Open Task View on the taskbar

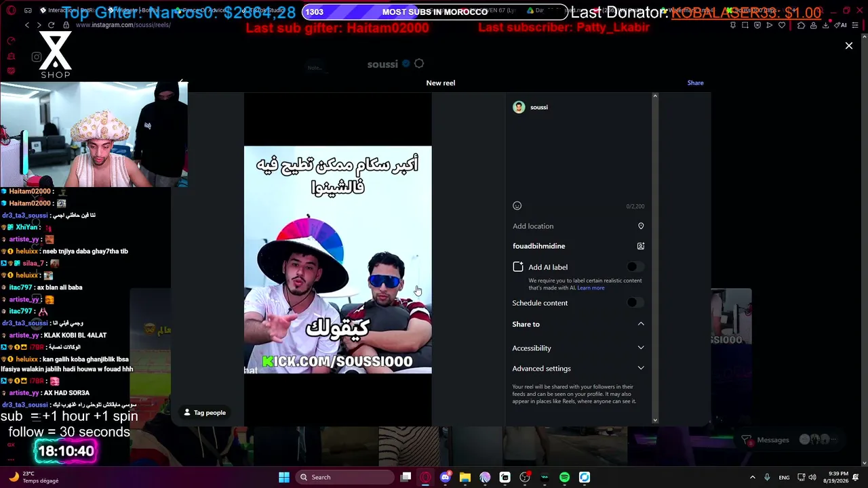[x=406, y=477]
